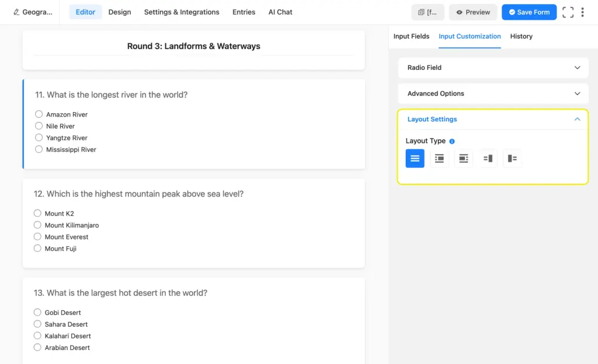Open the three-dot more options menu
Image resolution: width=598 pixels, height=364 pixels.
582,12
